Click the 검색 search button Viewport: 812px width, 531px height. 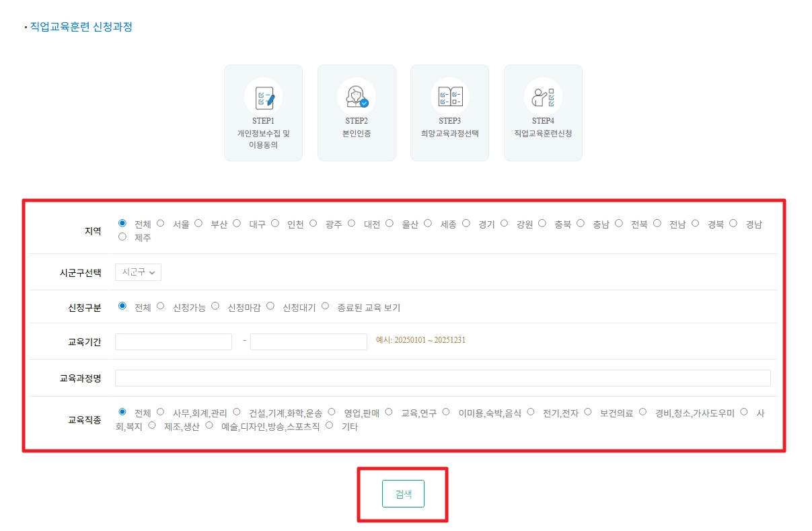[403, 493]
